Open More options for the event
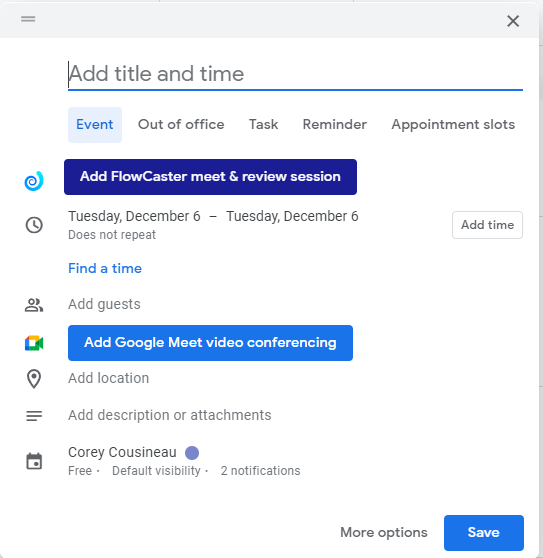543x558 pixels. 384,533
